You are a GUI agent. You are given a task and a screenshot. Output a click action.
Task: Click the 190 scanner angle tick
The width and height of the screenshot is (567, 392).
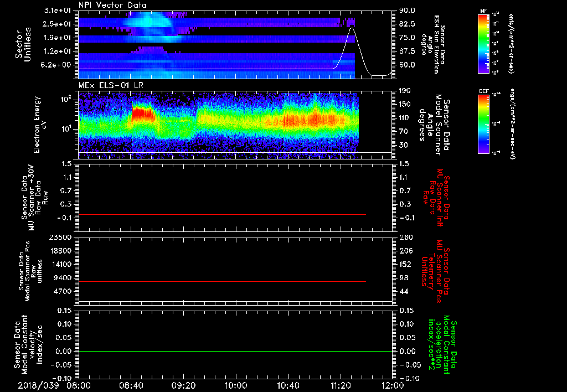405,91
